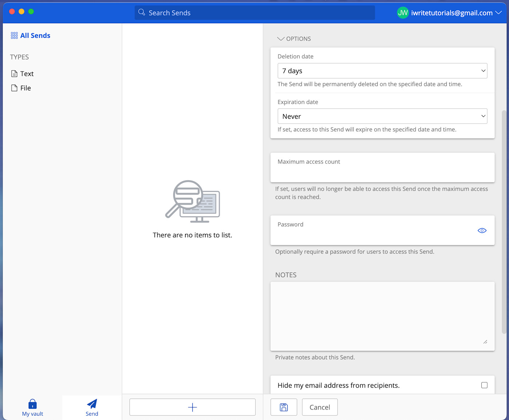Create a new Send with the plus icon

tap(192, 407)
